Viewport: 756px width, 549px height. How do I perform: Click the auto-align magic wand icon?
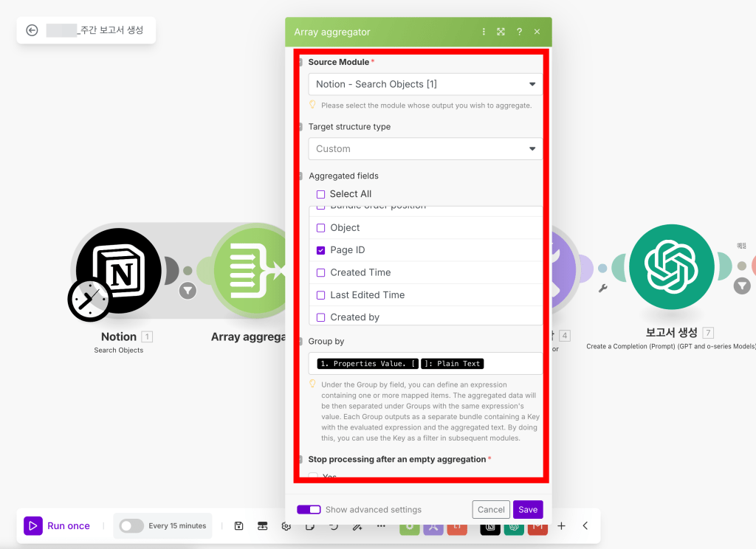[357, 525]
